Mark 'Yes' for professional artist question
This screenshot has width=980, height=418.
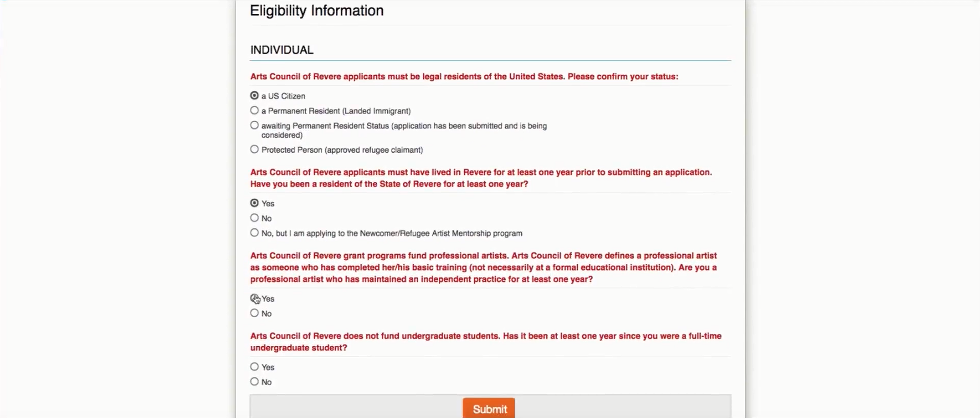click(x=254, y=299)
